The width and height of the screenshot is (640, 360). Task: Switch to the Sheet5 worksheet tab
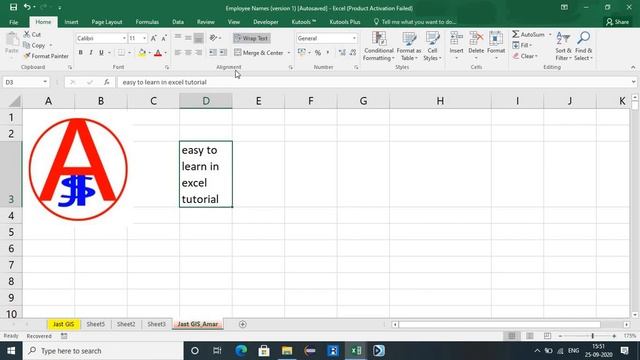(96, 324)
